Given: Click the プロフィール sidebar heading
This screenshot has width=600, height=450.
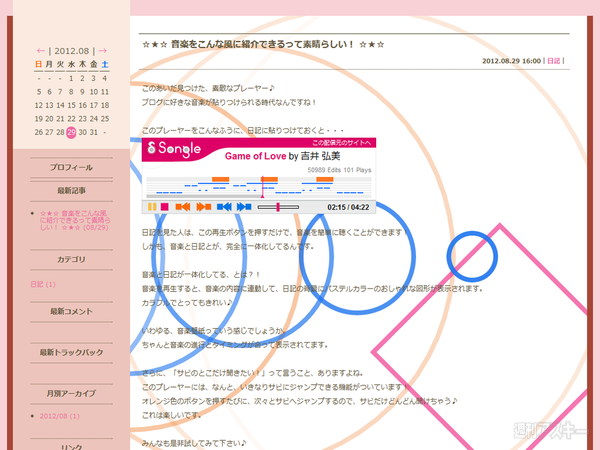Looking at the screenshot, I should coord(71,168).
